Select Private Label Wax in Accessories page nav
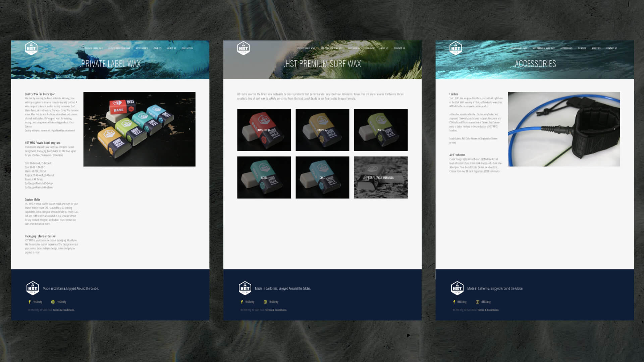Viewport: 644px width, 362px height. pyautogui.click(x=519, y=48)
